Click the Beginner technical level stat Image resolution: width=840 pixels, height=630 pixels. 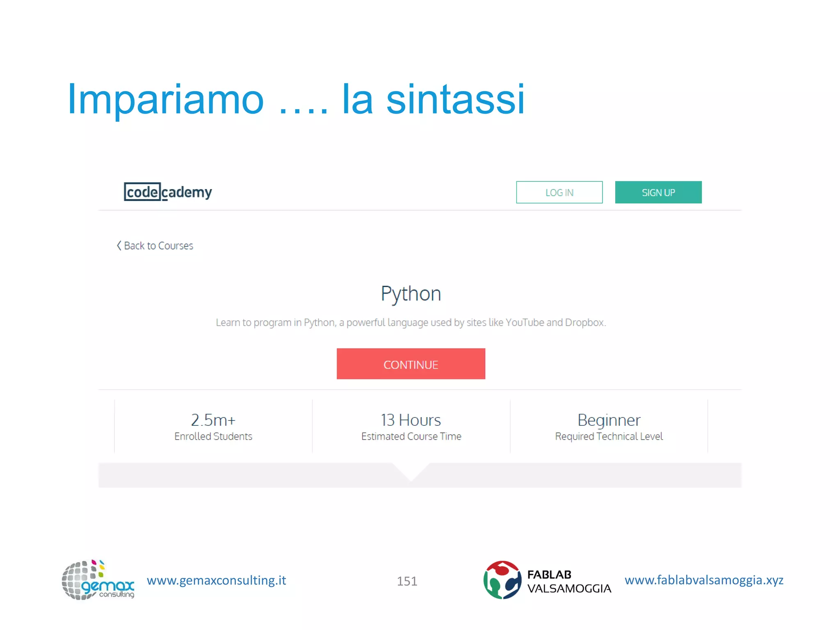609,427
